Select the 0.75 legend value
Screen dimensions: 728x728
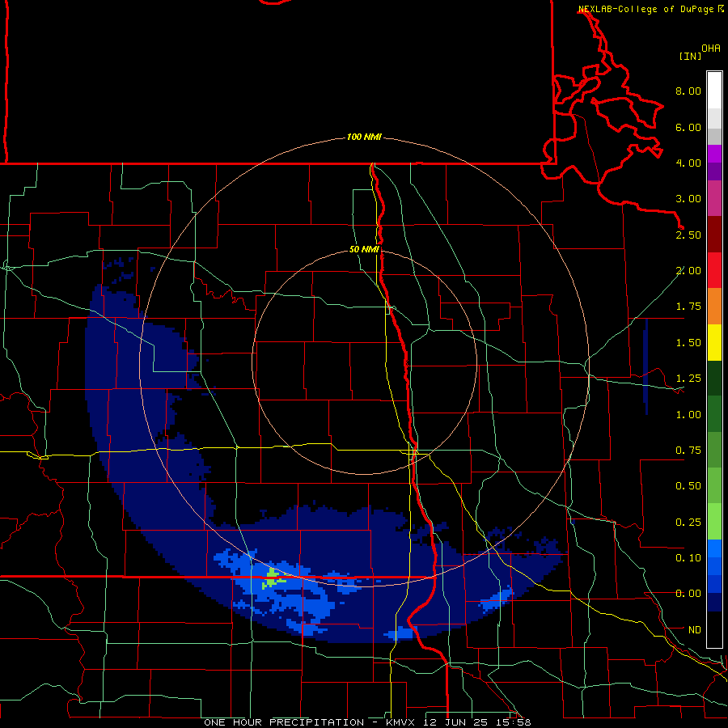pyautogui.click(x=688, y=451)
